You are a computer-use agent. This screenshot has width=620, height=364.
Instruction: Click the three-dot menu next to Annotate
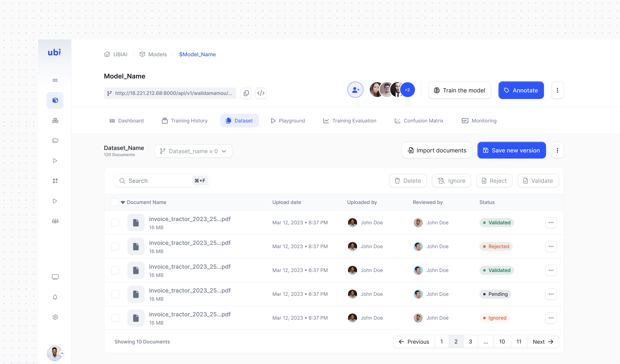pyautogui.click(x=557, y=90)
